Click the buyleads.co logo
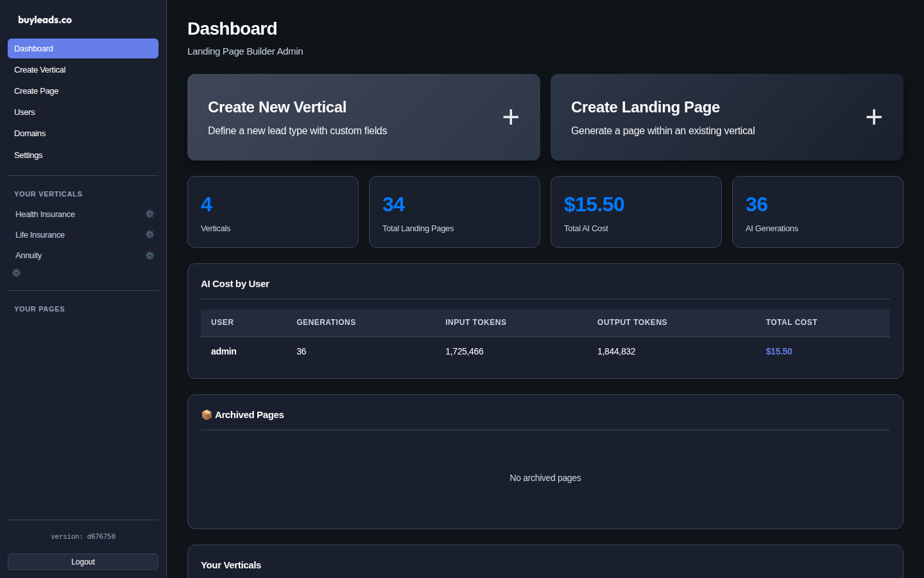Image resolution: width=924 pixels, height=578 pixels. tap(45, 19)
